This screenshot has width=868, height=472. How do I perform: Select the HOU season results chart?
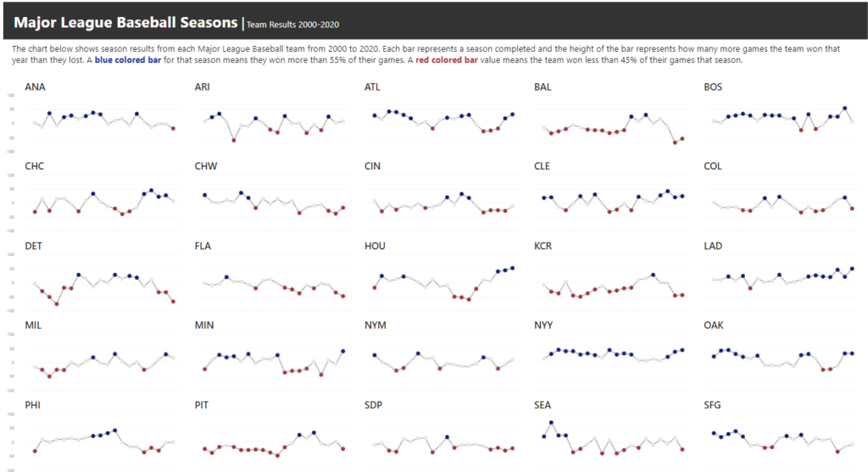pos(442,283)
